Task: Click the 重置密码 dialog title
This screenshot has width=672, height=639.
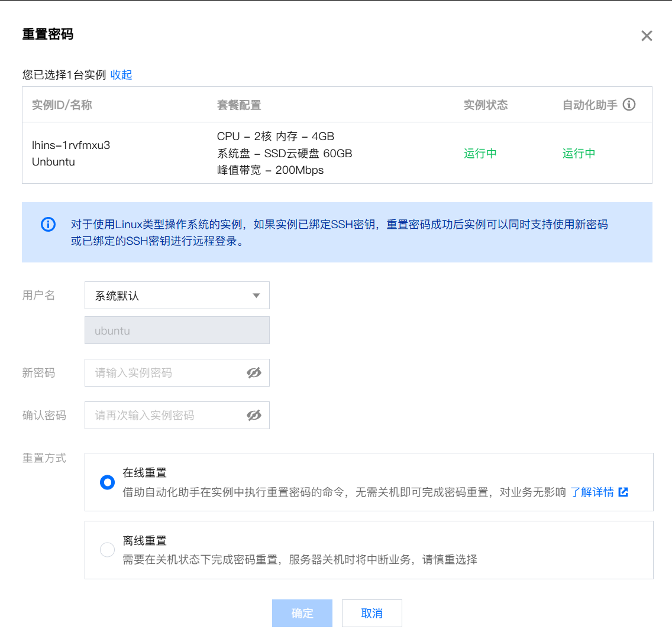Action: click(47, 34)
